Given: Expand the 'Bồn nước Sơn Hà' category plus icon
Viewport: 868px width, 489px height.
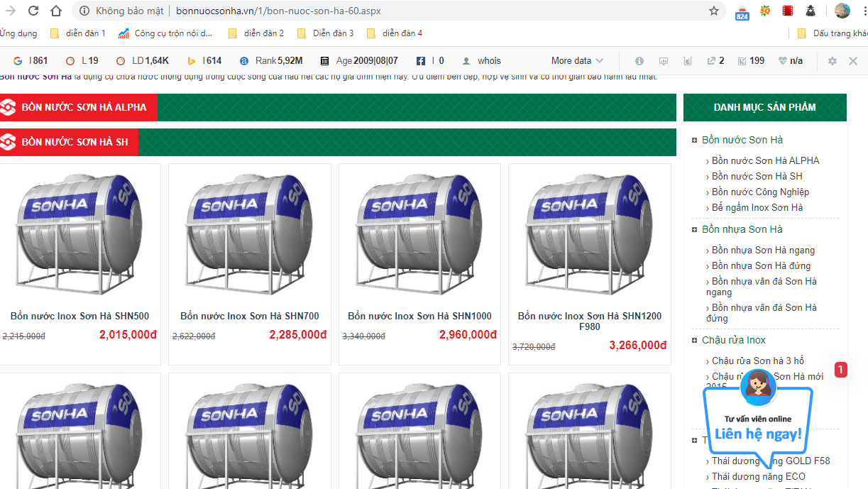Looking at the screenshot, I should 695,141.
